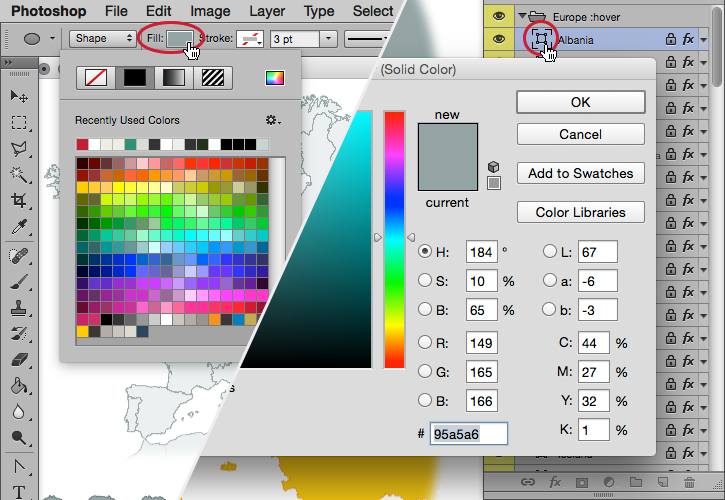
Task: Collapse the Europe :hover group triangle
Action: point(522,16)
